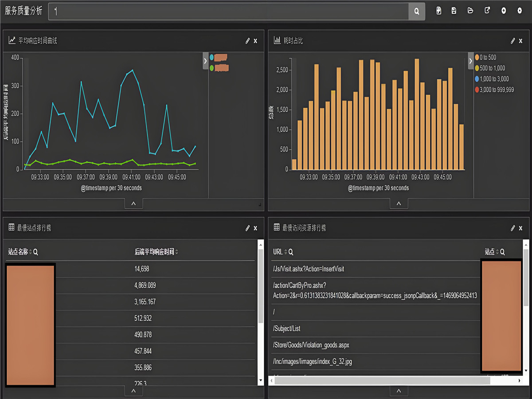Toggle spy panel under 最慢访问资源排行榜 table
Screen dimensions: 532x399
pyautogui.click(x=399, y=391)
